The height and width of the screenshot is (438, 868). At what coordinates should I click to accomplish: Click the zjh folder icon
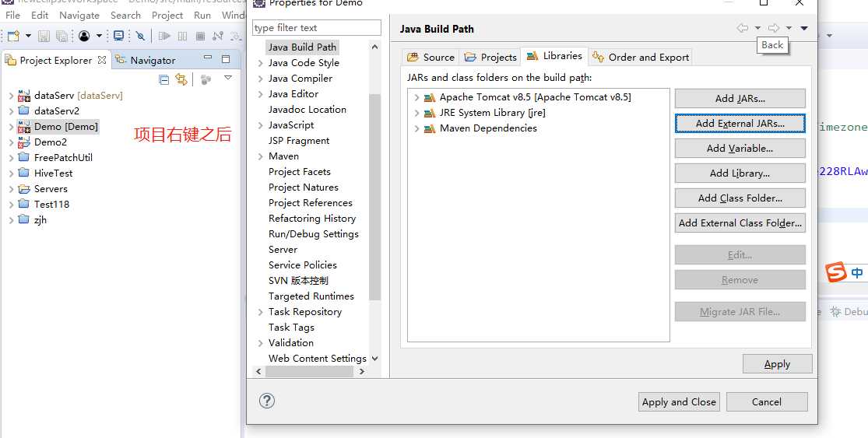24,219
